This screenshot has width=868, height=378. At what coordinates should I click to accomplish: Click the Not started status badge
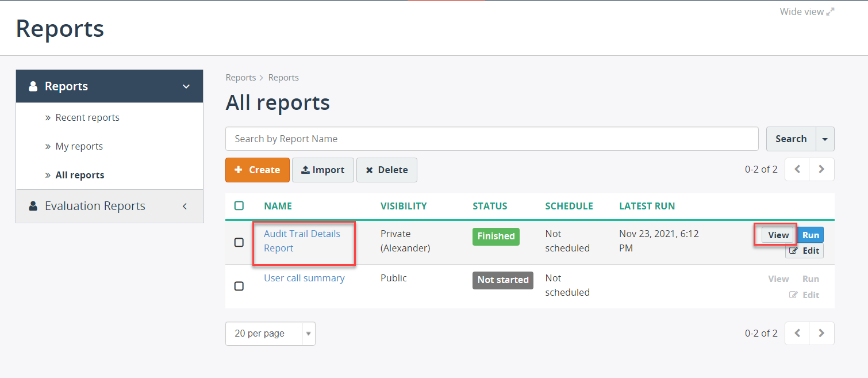tap(503, 280)
